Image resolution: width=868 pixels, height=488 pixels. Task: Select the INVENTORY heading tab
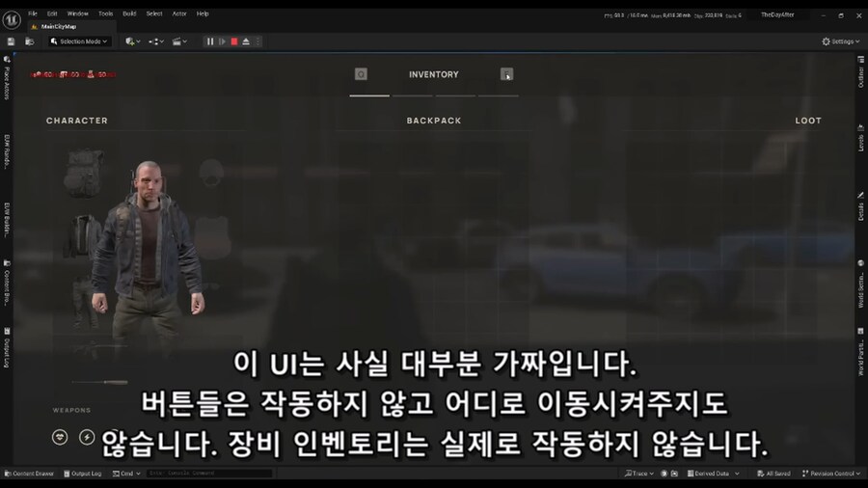click(433, 74)
